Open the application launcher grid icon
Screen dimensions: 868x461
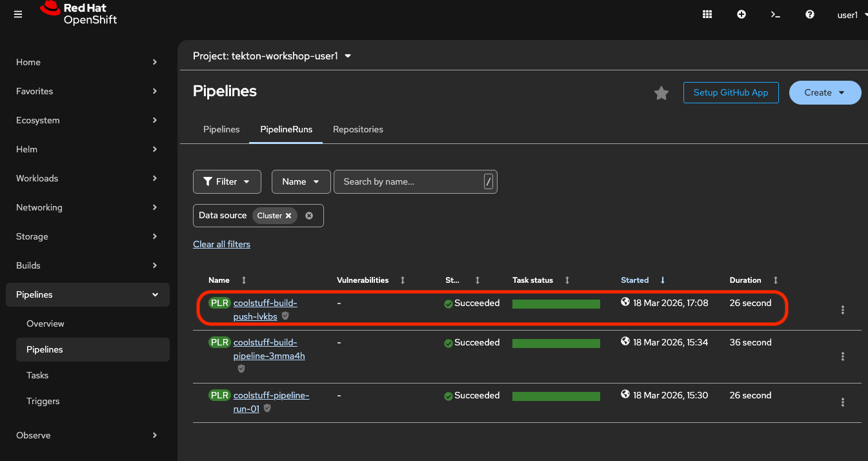707,14
